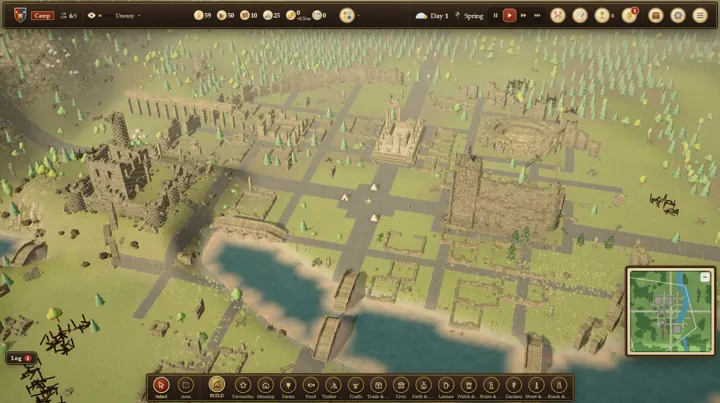Viewport: 720px width, 403px height.
Task: Activate the Select cursor tool
Action: point(161,386)
